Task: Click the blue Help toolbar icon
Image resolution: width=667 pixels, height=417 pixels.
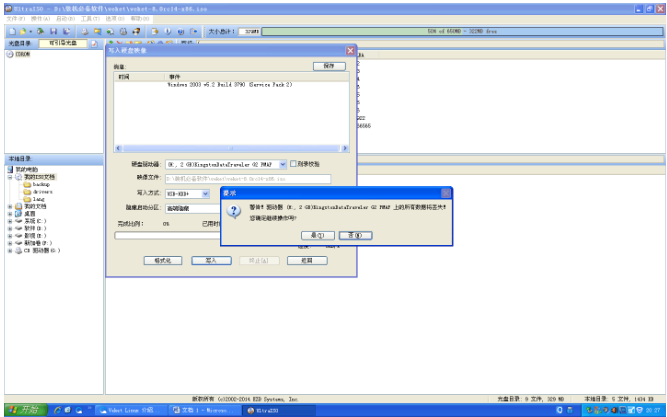Action: point(180,31)
